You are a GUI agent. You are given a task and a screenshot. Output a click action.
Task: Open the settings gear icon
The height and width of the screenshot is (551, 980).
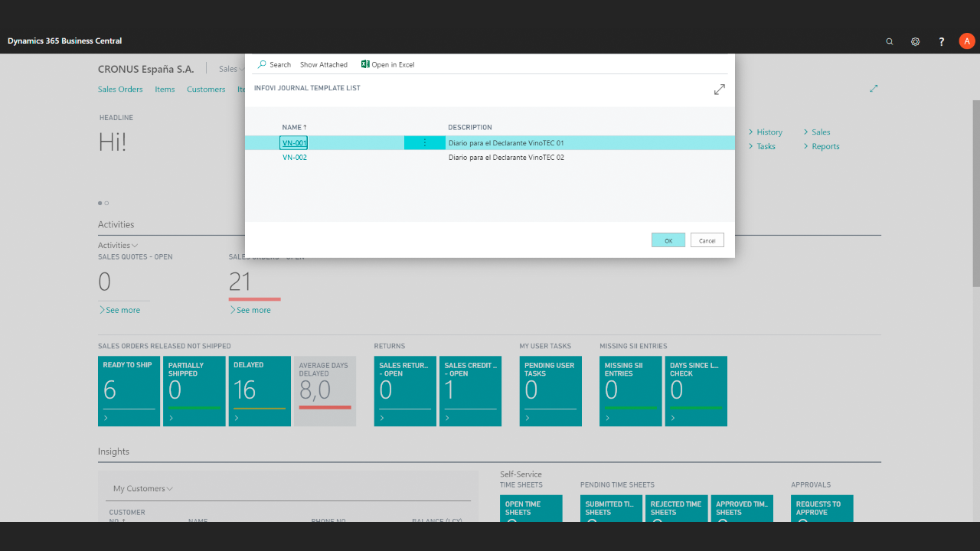[x=915, y=41]
